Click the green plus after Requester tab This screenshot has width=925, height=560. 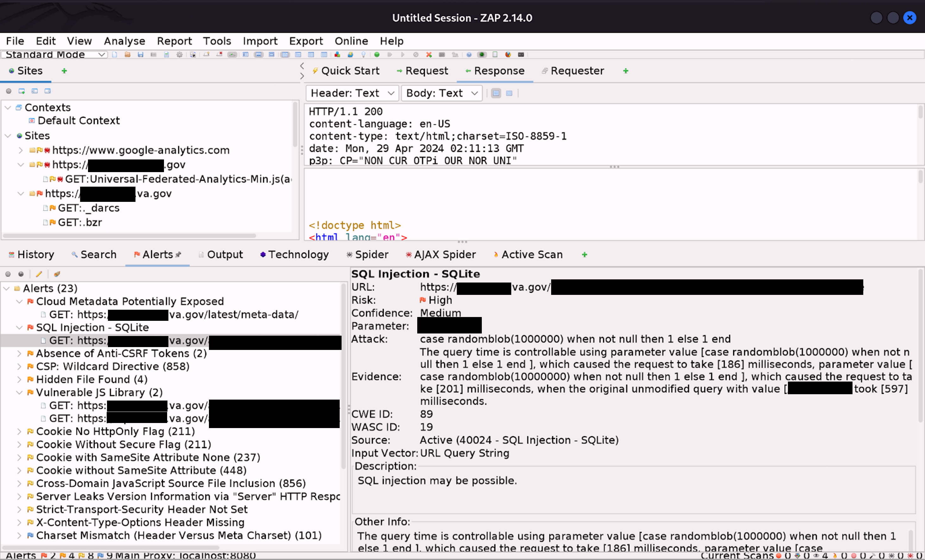[x=626, y=71]
